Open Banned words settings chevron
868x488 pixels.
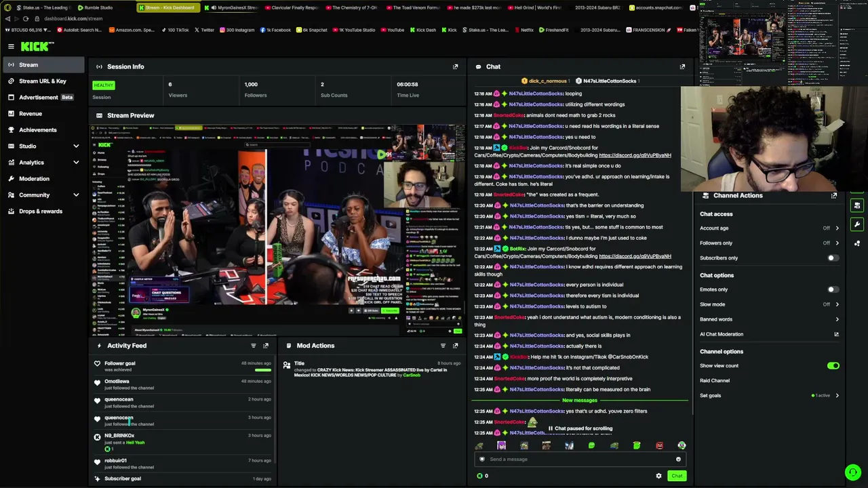coord(837,319)
